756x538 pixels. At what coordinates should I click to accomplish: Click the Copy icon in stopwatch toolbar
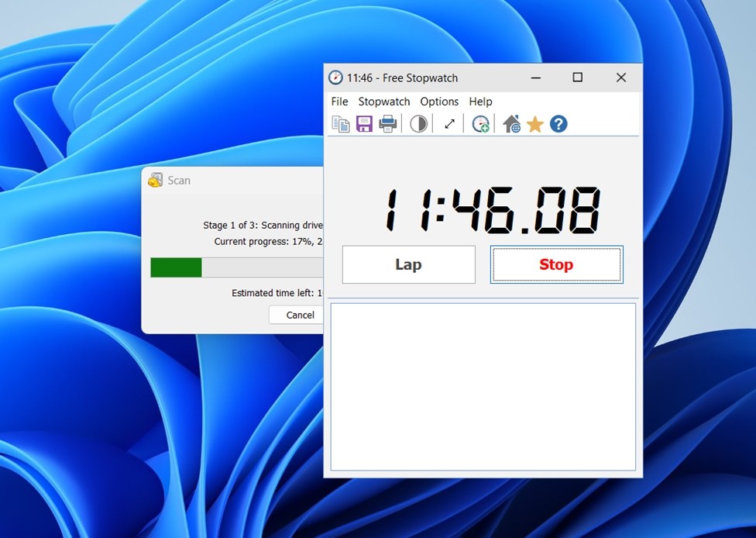pos(341,124)
